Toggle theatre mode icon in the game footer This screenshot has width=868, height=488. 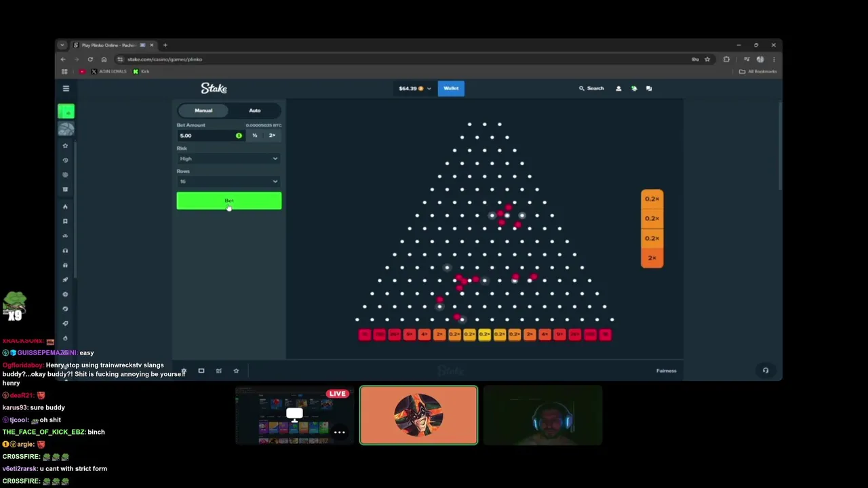pos(201,371)
